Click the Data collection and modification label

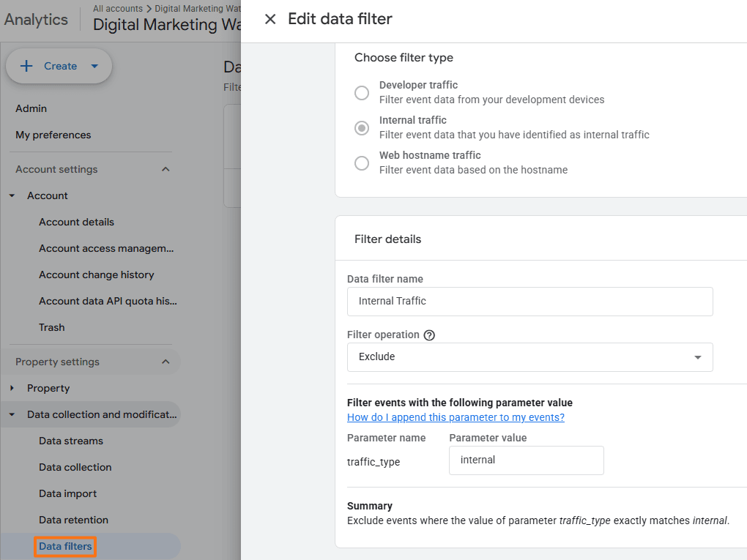point(102,415)
